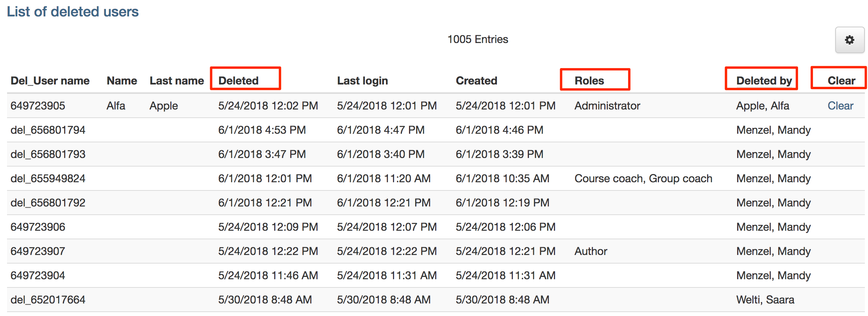868x316 pixels.
Task: Sort table by Deleted by column
Action: click(x=764, y=81)
